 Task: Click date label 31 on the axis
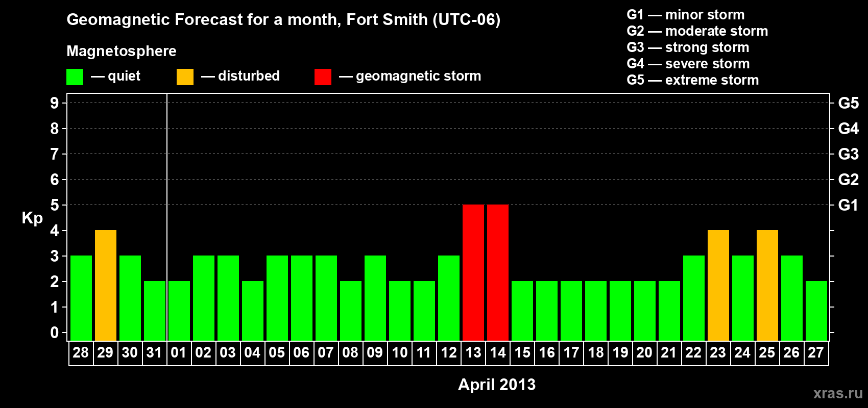click(x=154, y=353)
